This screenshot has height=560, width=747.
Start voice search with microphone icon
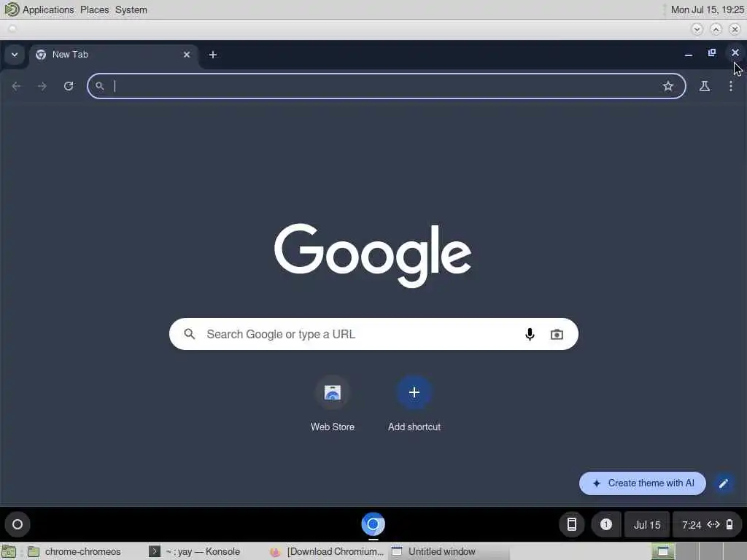point(530,334)
